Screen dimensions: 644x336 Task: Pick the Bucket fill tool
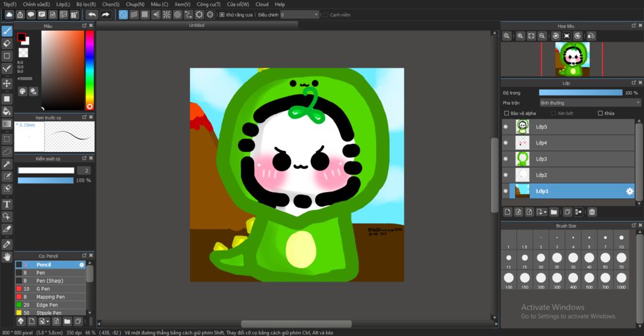(x=6, y=111)
